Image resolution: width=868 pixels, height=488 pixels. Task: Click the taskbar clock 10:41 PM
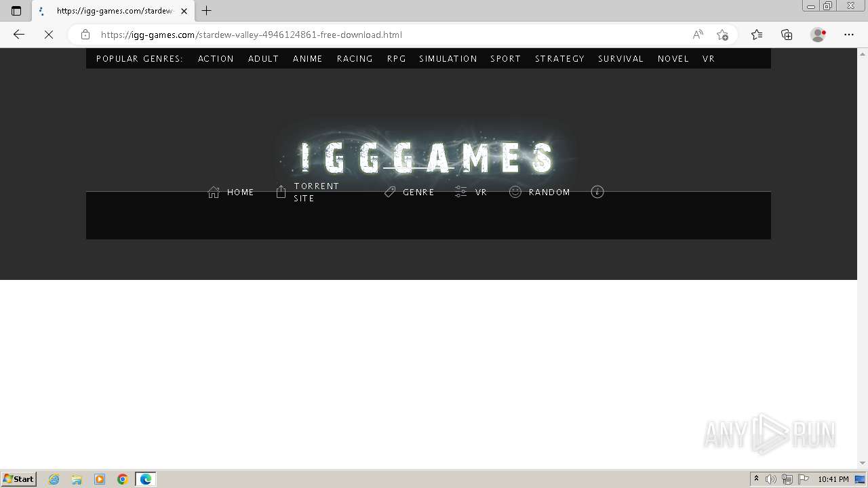(x=833, y=479)
